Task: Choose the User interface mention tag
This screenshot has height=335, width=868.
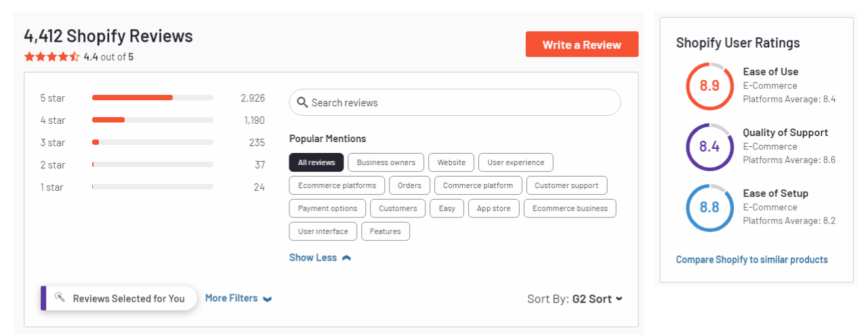Action: 323,231
